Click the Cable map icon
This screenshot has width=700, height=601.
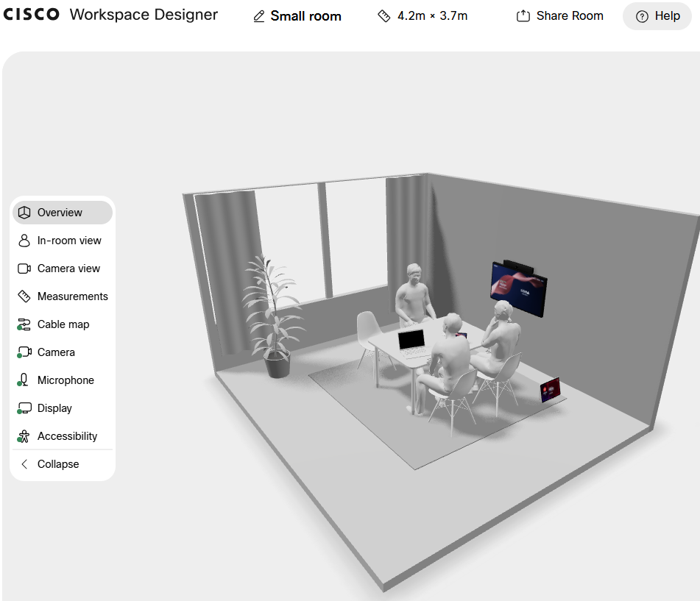click(24, 324)
